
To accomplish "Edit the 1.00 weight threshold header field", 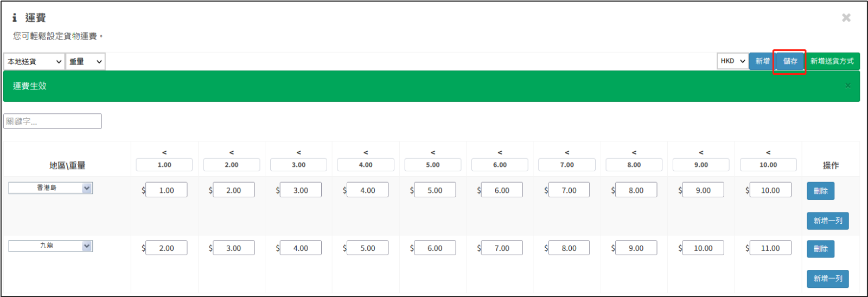I will tap(164, 165).
